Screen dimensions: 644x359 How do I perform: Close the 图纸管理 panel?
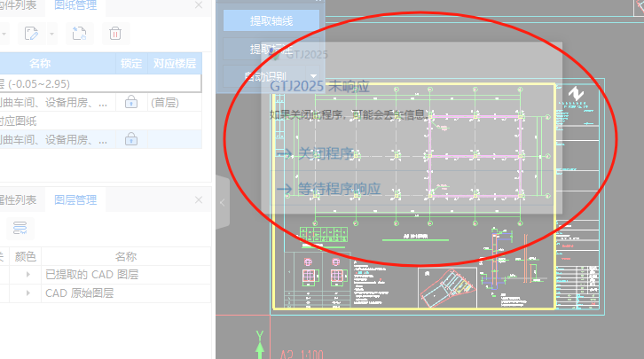click(x=199, y=5)
